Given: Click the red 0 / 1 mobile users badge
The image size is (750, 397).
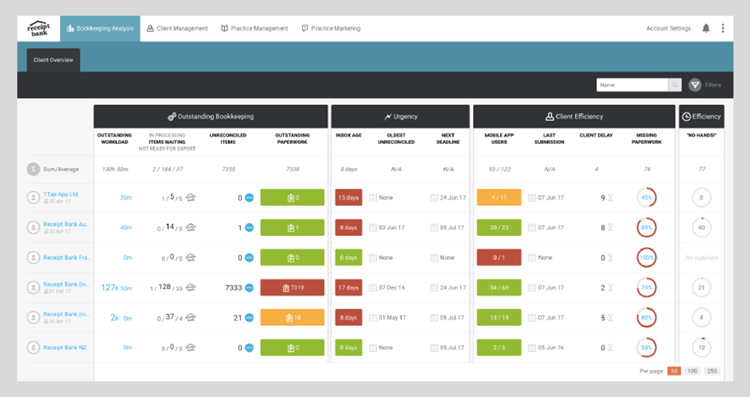Looking at the screenshot, I should 499,257.
